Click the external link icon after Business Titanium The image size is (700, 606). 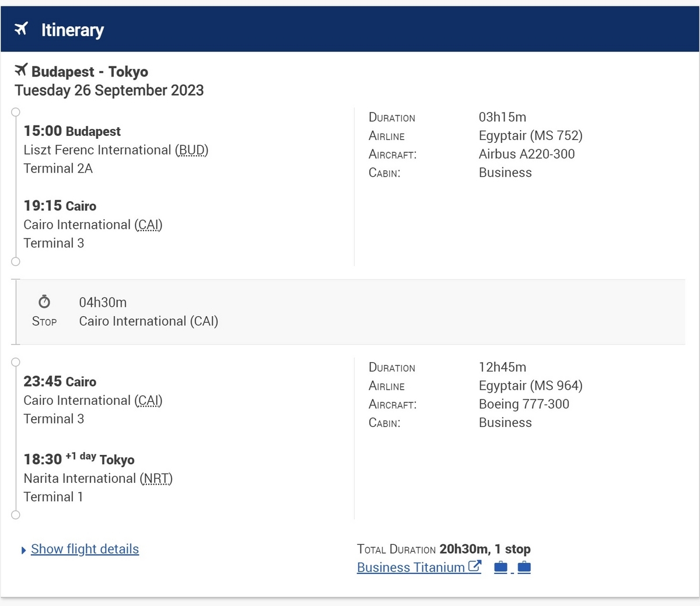click(x=475, y=566)
